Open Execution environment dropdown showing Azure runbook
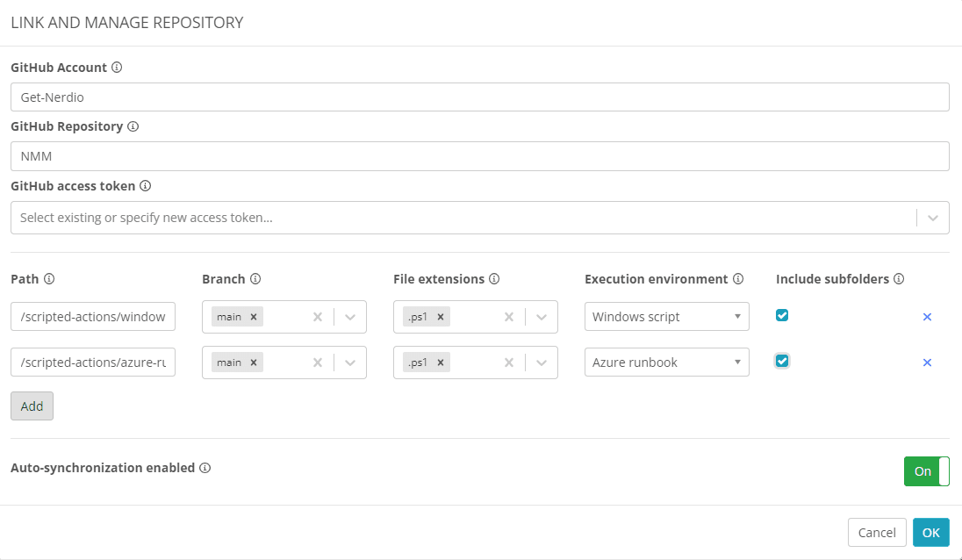This screenshot has width=962, height=560. (x=666, y=363)
